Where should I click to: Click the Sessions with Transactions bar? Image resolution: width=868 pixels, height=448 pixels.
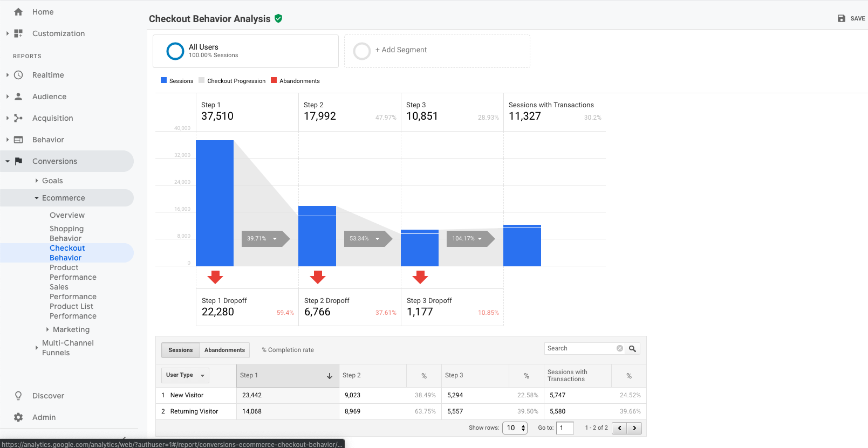point(522,246)
